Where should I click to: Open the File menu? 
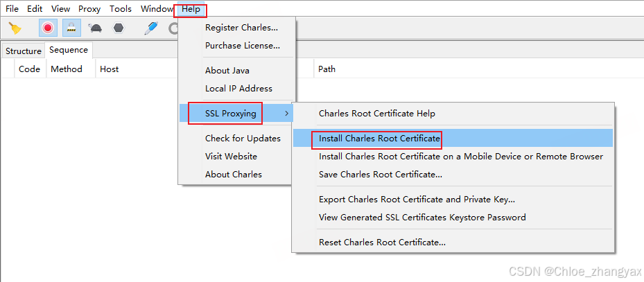12,8
